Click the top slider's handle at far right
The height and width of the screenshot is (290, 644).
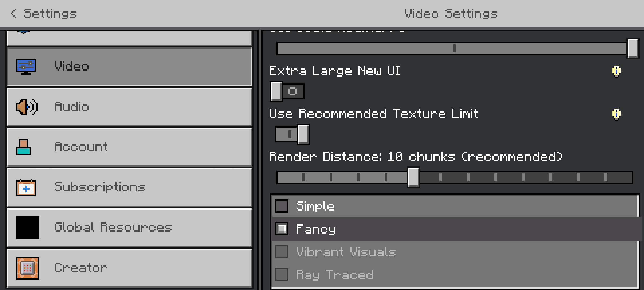pos(633,48)
